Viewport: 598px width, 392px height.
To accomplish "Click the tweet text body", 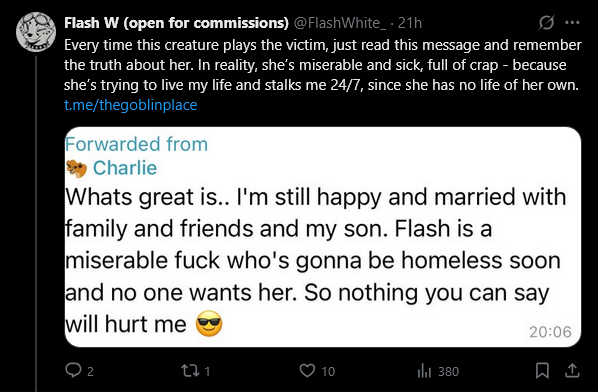I will [x=323, y=65].
